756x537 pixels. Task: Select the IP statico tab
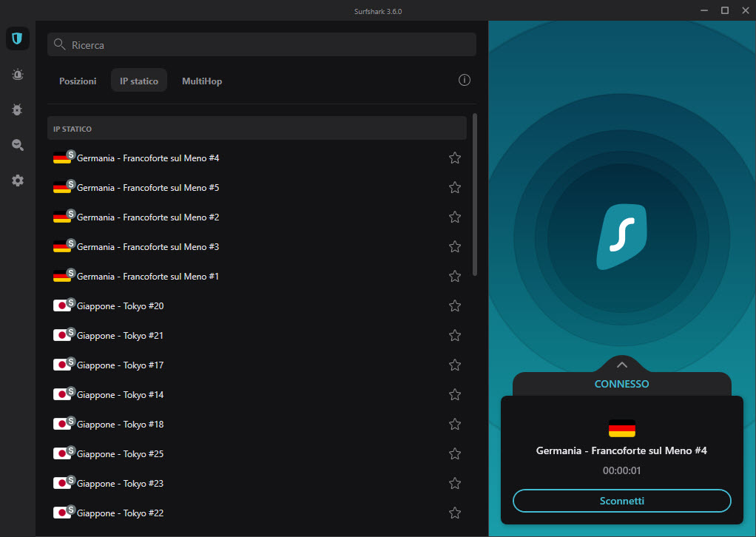[x=139, y=81]
